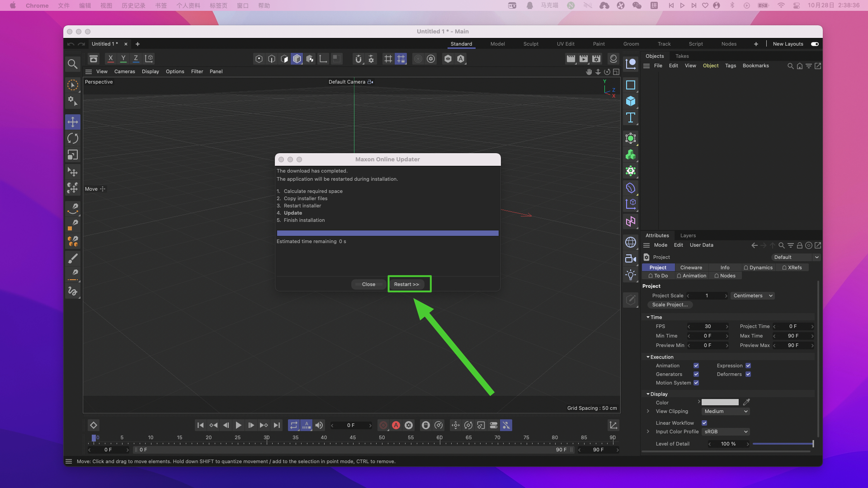
Task: Toggle X axis lock
Action: point(110,58)
